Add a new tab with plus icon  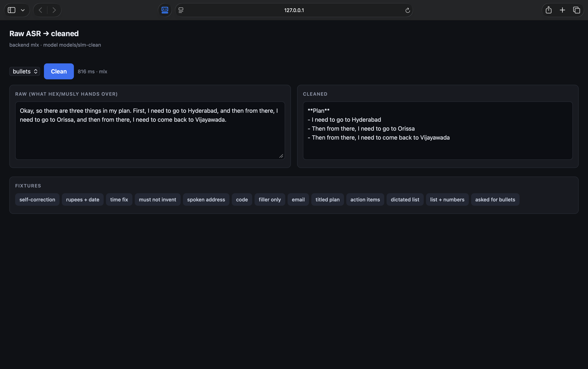(562, 10)
